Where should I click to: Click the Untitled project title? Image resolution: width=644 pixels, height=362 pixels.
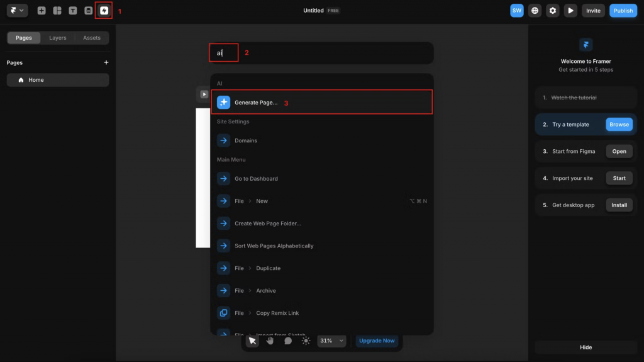click(x=313, y=11)
